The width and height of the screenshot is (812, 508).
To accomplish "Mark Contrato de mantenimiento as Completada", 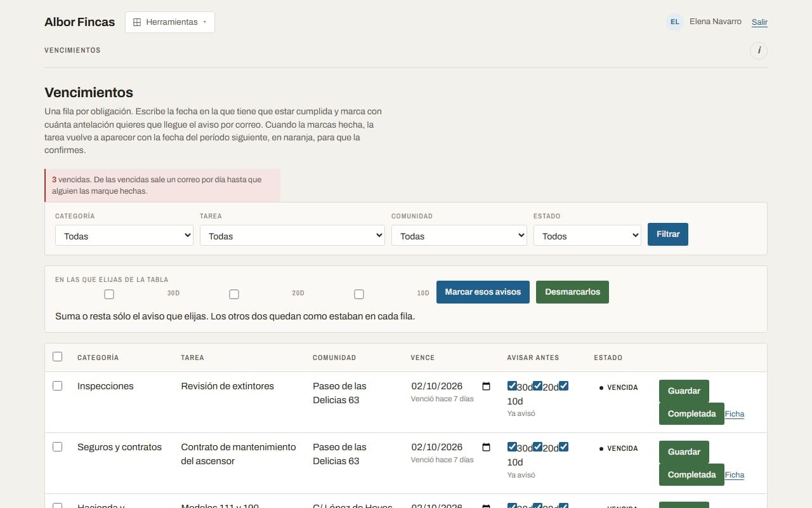I will point(691,475).
